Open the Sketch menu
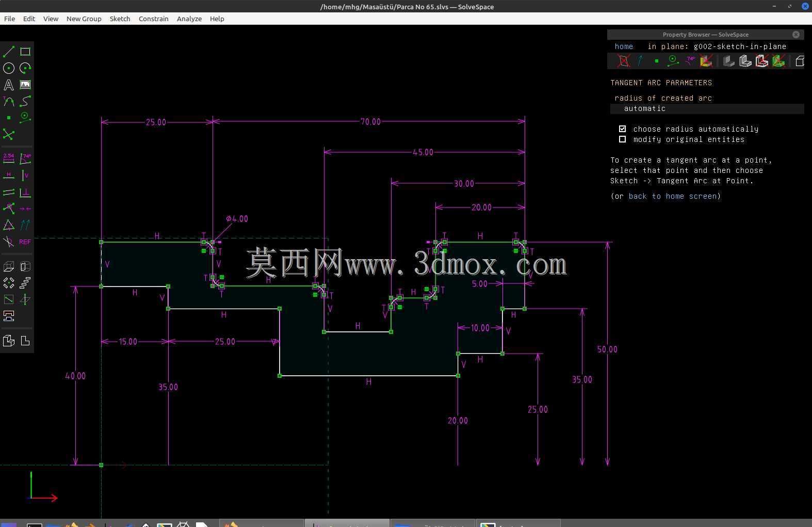Viewport: 812px width, 527px height. [x=120, y=19]
